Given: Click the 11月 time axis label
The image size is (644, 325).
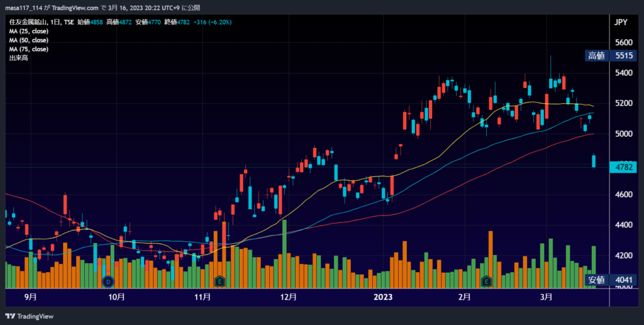Looking at the screenshot, I should point(203,297).
